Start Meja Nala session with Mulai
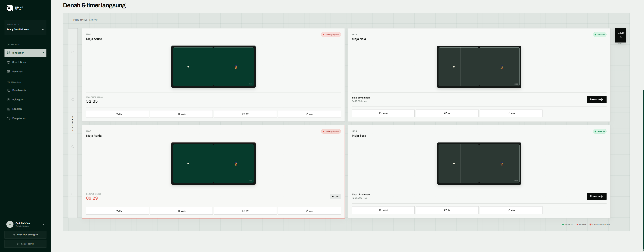This screenshot has width=644, height=252. click(x=383, y=113)
